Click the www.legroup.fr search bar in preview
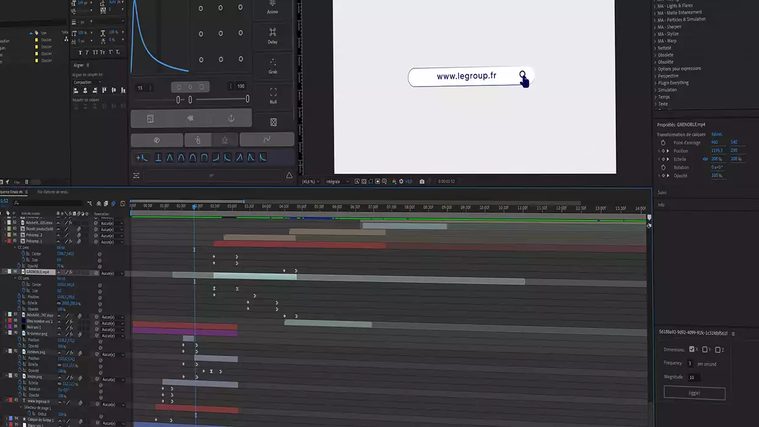The image size is (759, 427). click(471, 76)
